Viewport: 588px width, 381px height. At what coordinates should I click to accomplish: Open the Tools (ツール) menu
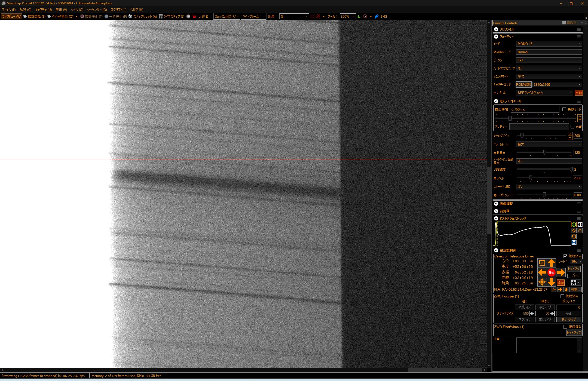(x=77, y=10)
